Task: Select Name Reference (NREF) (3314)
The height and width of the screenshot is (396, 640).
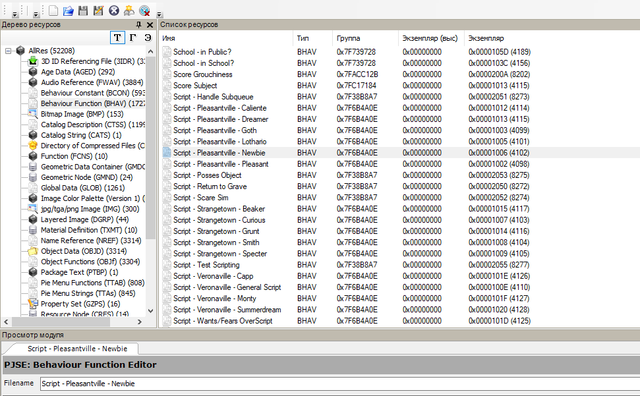Action: [x=91, y=241]
